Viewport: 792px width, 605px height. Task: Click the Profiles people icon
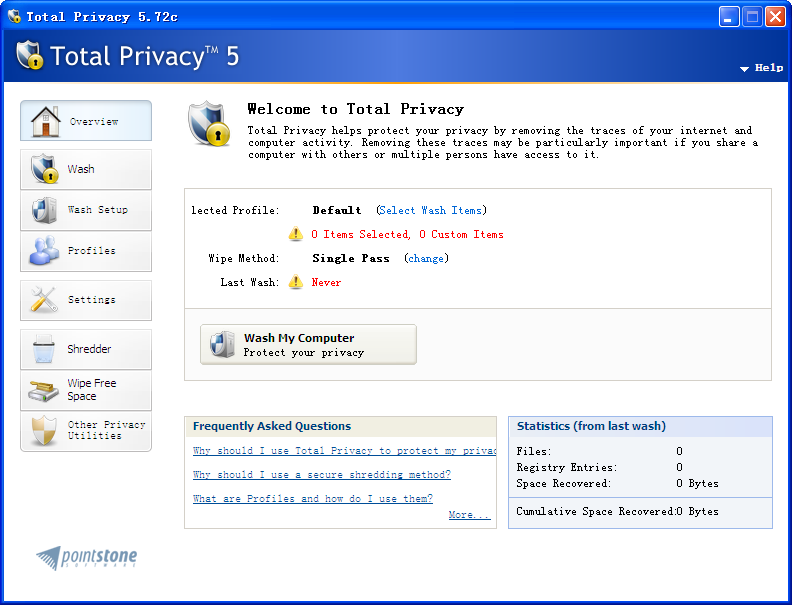tap(44, 251)
